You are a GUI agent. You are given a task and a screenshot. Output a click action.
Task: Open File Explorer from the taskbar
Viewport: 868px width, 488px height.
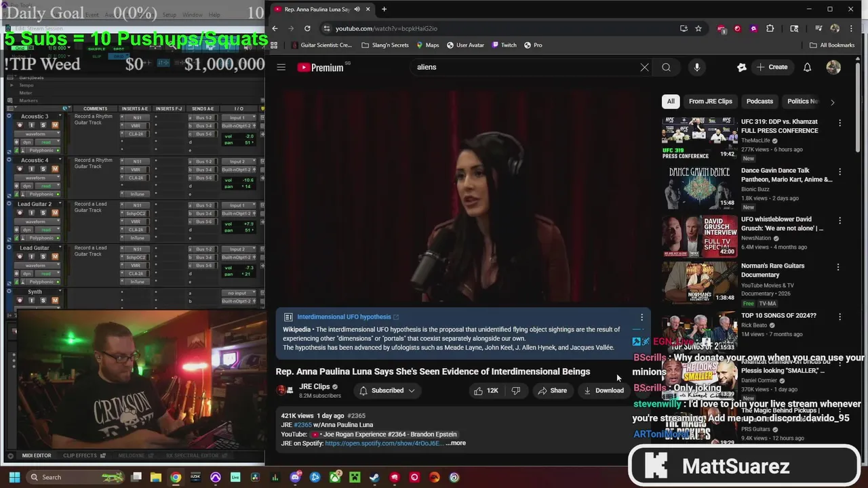156,477
